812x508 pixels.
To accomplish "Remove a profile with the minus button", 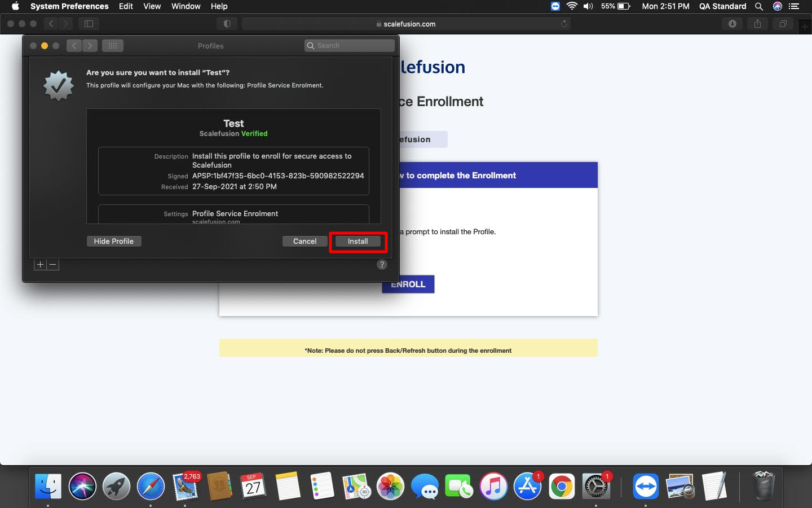I will [x=52, y=264].
